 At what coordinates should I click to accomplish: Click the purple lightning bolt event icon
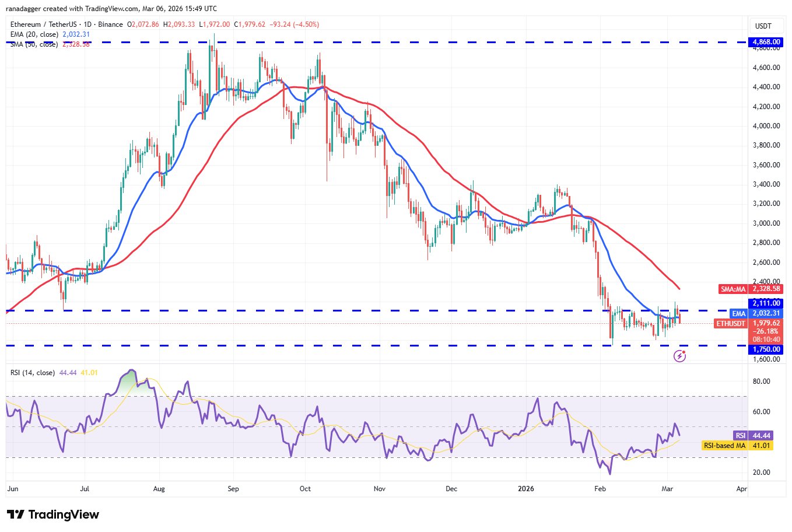[x=679, y=355]
